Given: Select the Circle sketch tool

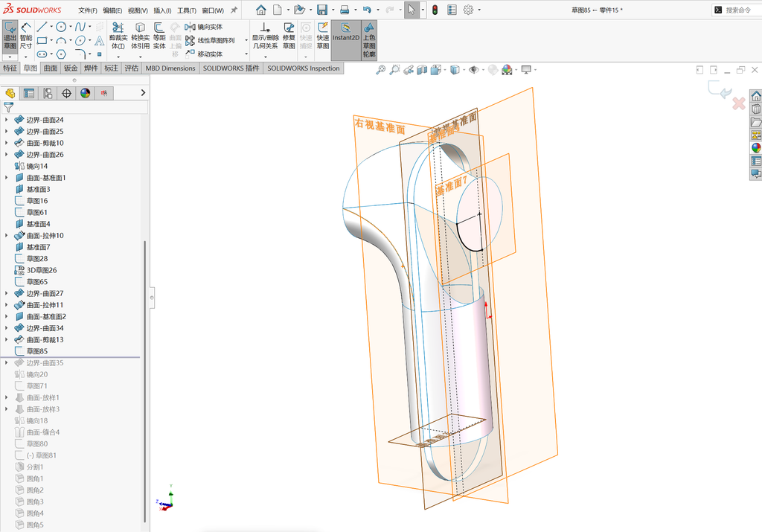Looking at the screenshot, I should (61, 27).
